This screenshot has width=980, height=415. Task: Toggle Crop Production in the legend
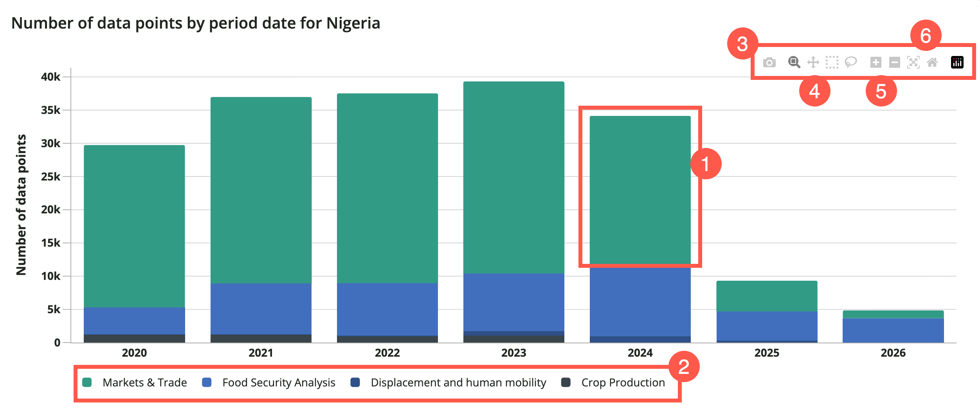[623, 383]
